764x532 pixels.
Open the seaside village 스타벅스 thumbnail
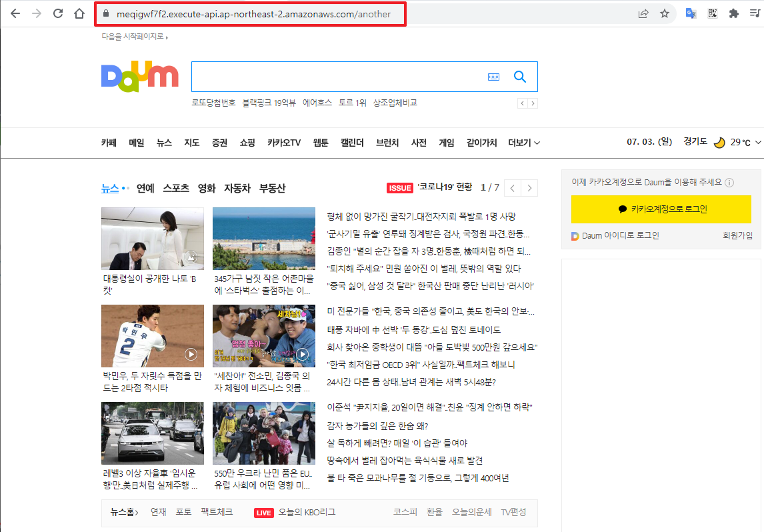[x=263, y=238]
